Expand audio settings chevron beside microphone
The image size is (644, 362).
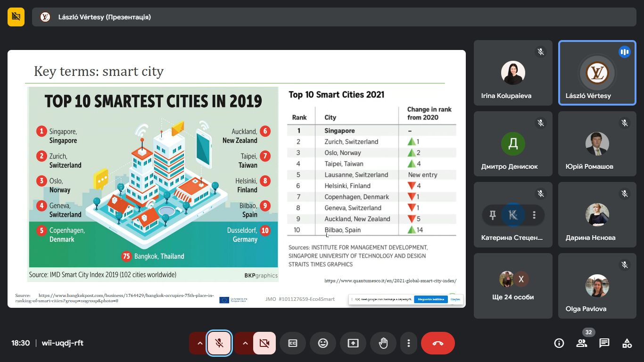(199, 343)
